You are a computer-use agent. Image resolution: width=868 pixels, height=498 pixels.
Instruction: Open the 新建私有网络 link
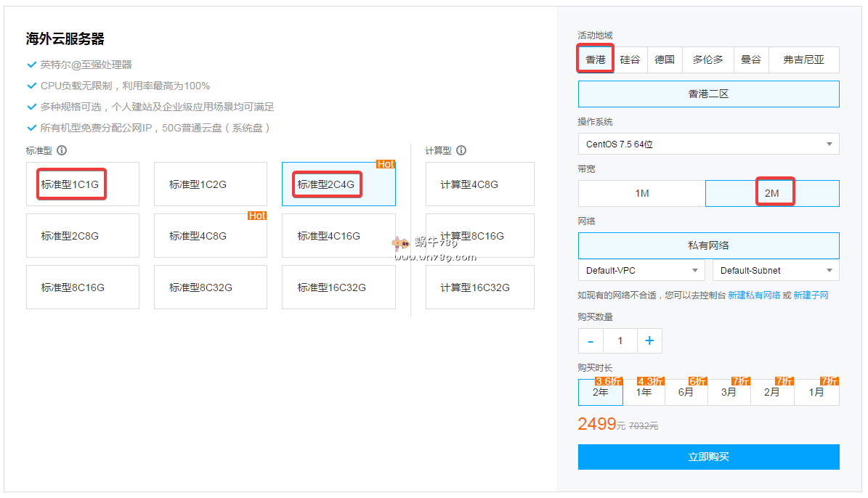point(754,295)
